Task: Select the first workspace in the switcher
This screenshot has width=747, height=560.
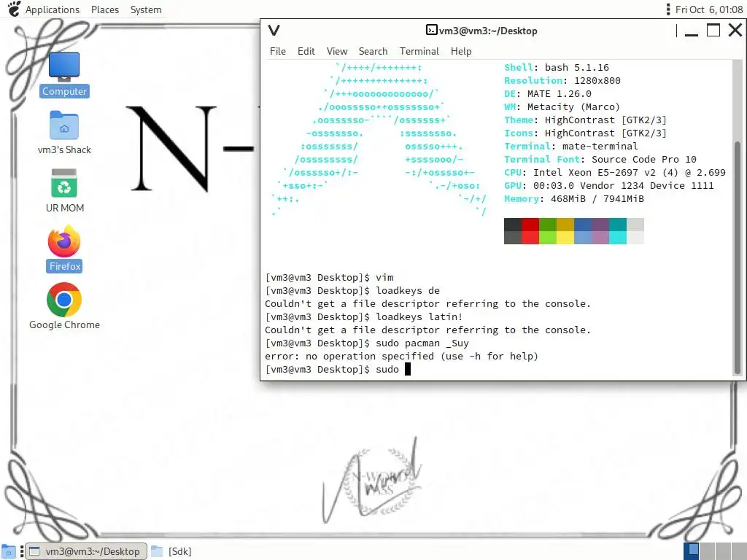Action: coord(692,551)
